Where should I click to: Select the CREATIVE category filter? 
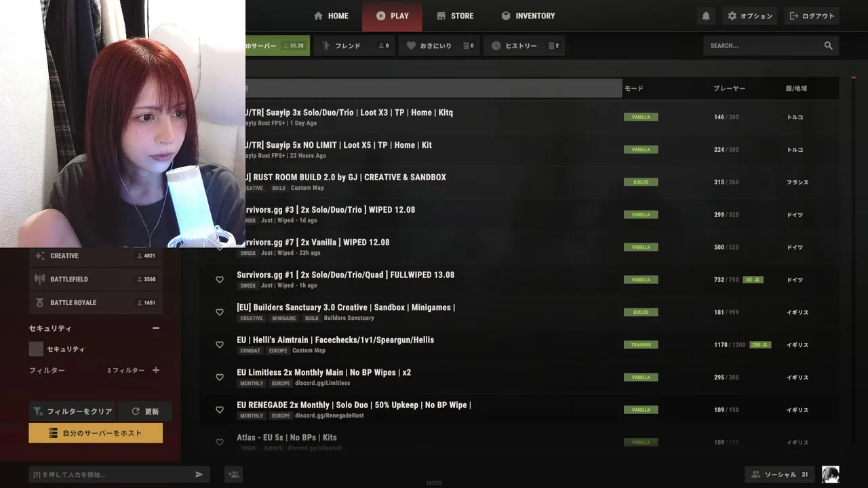96,256
